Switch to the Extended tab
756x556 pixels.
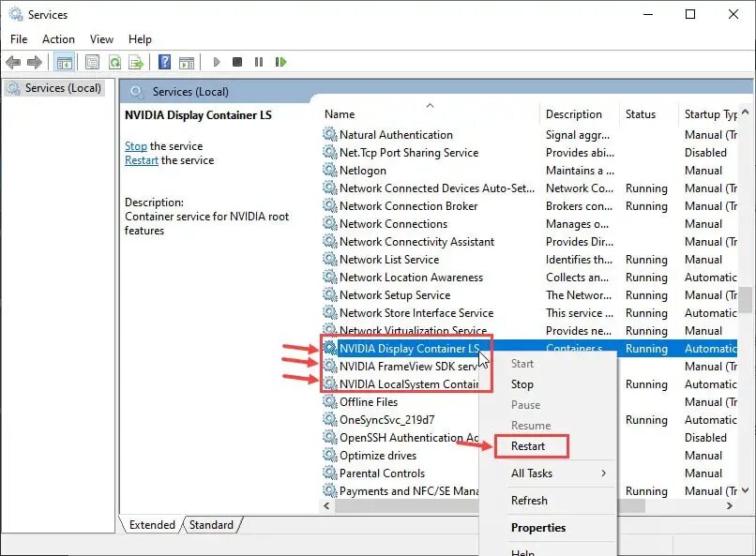(x=152, y=525)
